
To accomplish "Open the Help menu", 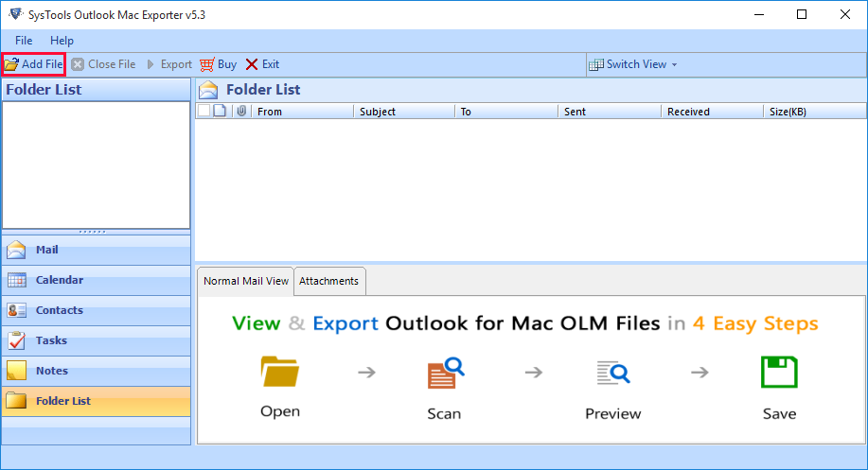I will point(62,41).
